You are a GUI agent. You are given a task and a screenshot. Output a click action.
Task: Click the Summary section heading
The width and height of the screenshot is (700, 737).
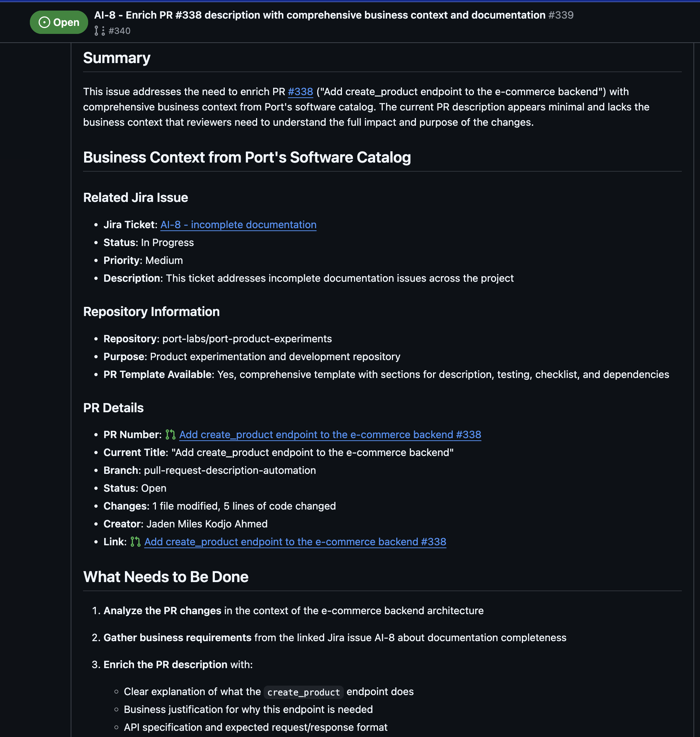pyautogui.click(x=117, y=58)
